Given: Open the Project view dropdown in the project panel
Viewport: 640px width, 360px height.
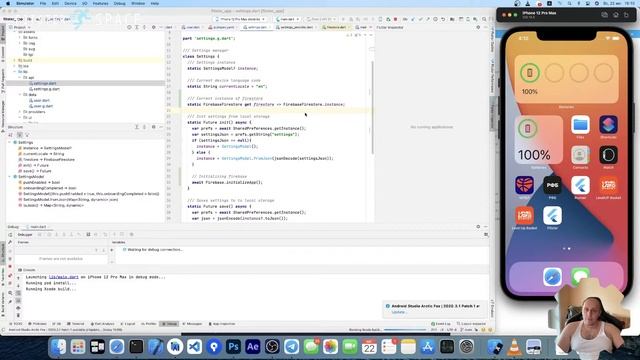Looking at the screenshot, I should tap(20, 27).
